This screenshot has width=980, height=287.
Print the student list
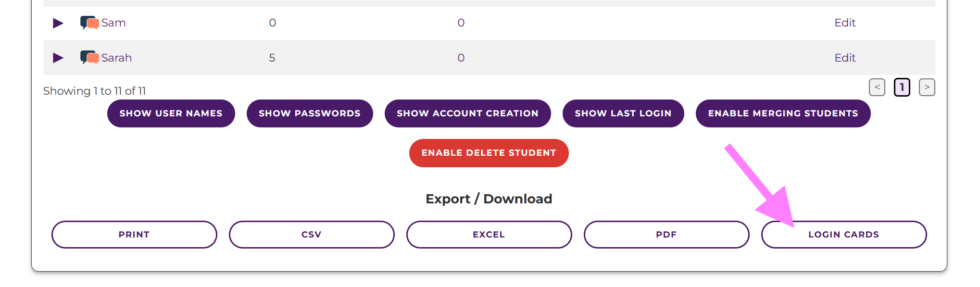click(x=134, y=235)
